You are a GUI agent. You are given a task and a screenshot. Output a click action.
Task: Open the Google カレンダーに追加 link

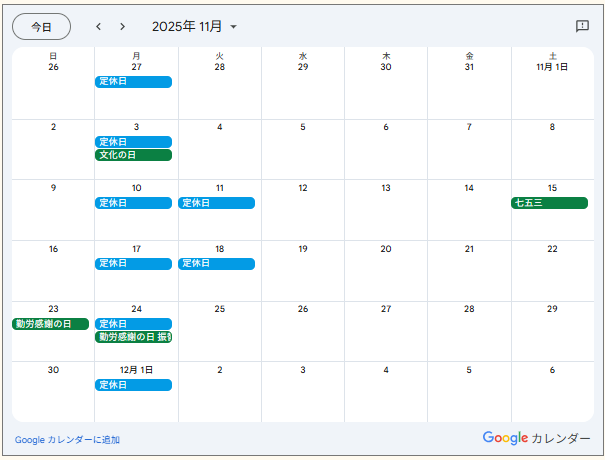coord(67,440)
